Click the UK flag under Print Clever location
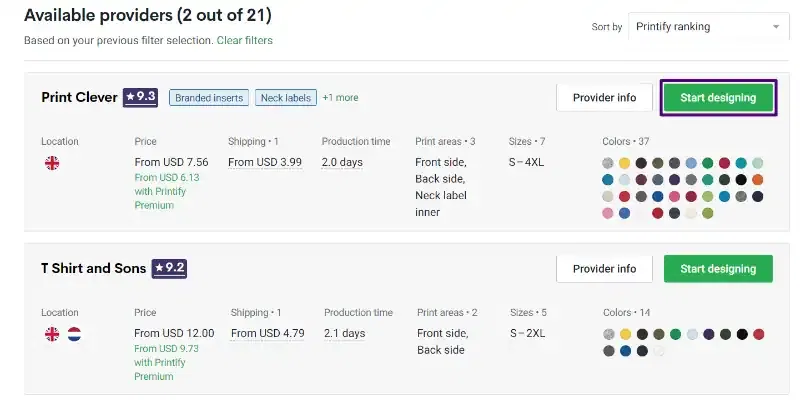800x400 pixels. pos(52,163)
